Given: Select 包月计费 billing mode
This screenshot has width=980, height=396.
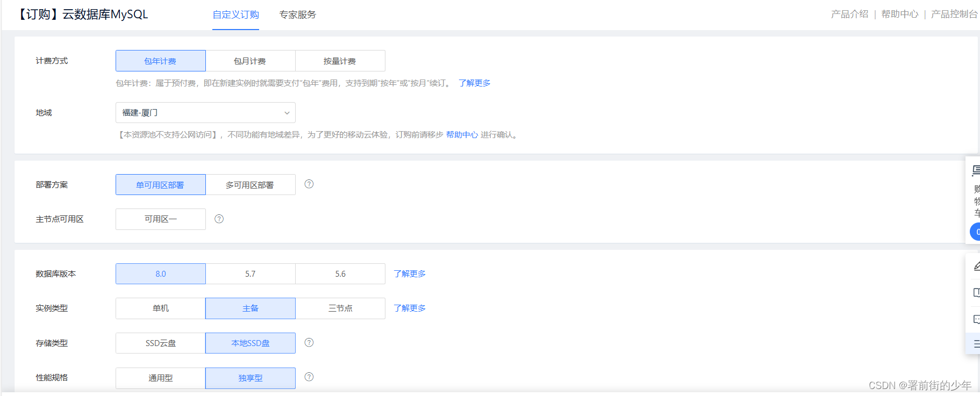Looking at the screenshot, I should tap(251, 61).
